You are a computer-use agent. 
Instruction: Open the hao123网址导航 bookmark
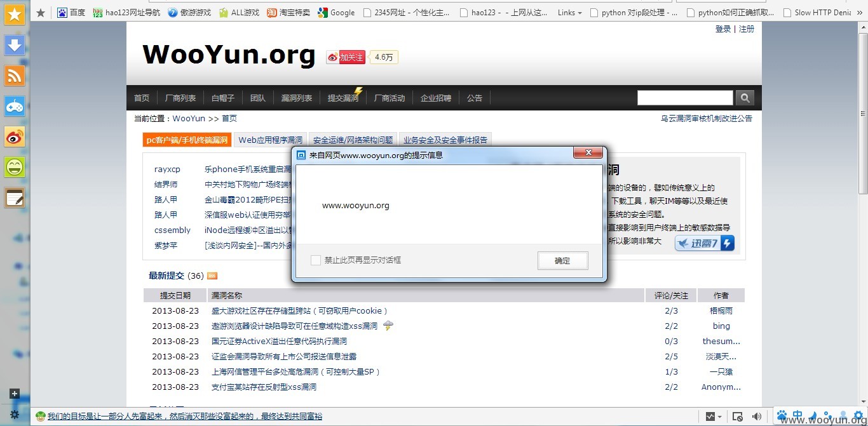point(126,12)
